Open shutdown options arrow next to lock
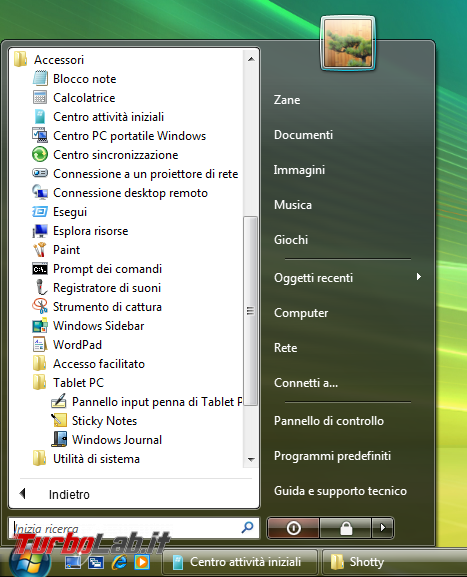This screenshot has height=577, width=467. click(383, 528)
